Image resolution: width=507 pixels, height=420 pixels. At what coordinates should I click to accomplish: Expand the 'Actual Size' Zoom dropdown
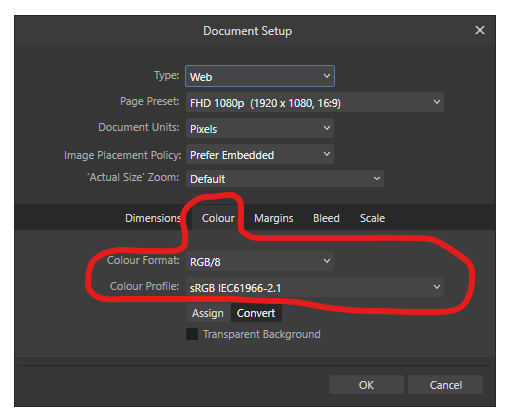(285, 179)
